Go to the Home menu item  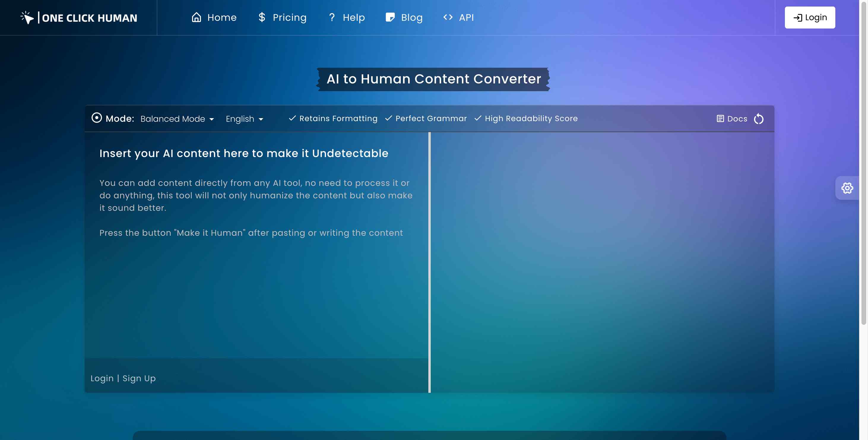pos(214,17)
